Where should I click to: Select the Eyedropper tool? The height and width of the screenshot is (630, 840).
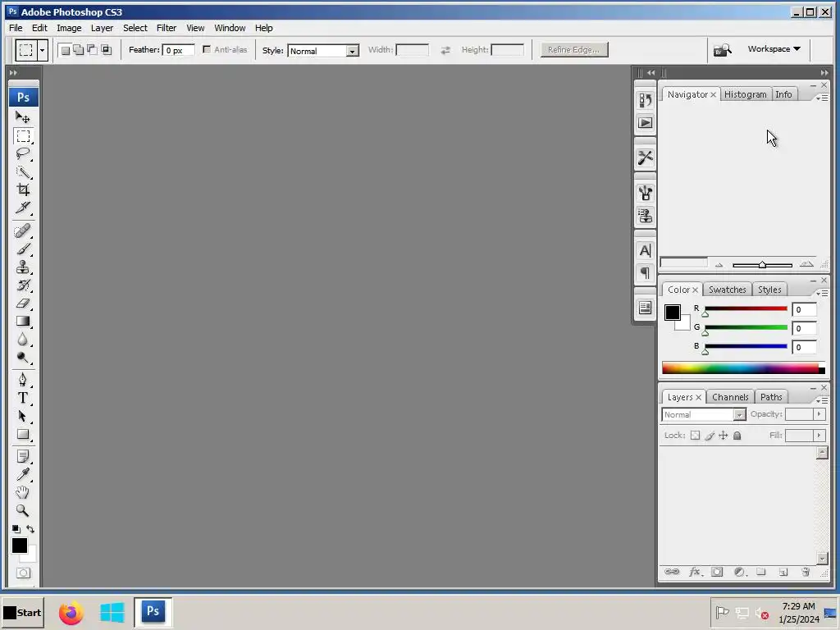(22, 475)
